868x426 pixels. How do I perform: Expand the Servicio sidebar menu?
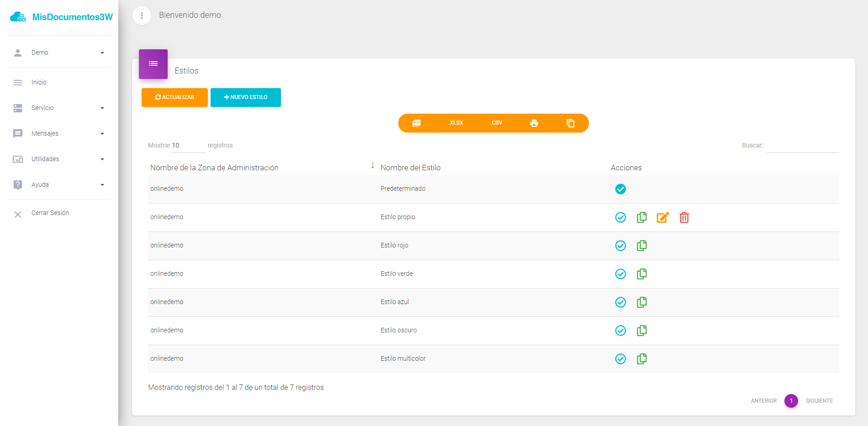coord(58,108)
